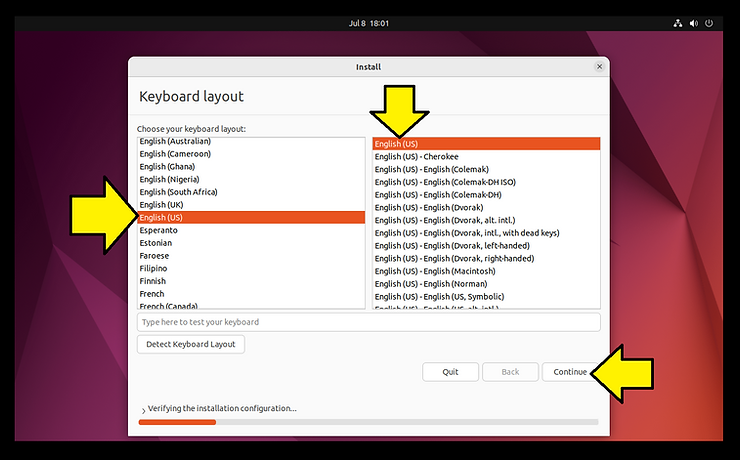Close the Install window
This screenshot has height=460, width=740.
coord(599,67)
